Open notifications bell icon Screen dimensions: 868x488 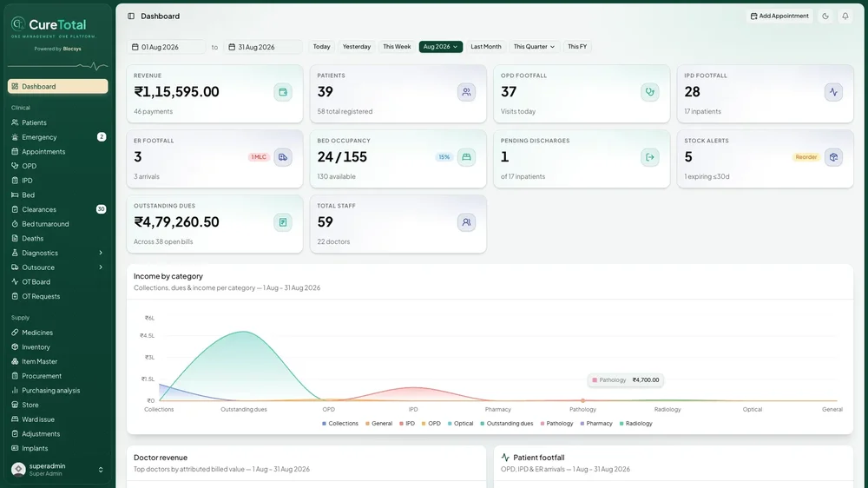point(845,16)
